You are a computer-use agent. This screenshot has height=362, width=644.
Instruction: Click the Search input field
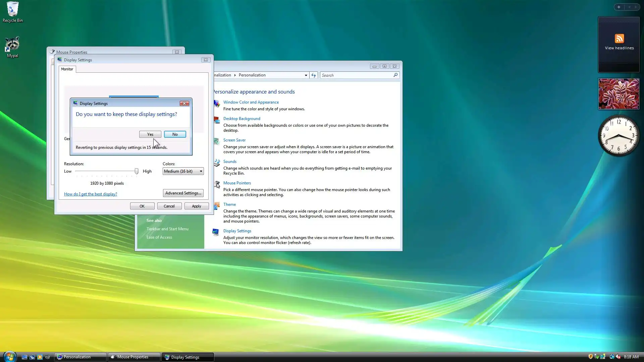(x=356, y=75)
